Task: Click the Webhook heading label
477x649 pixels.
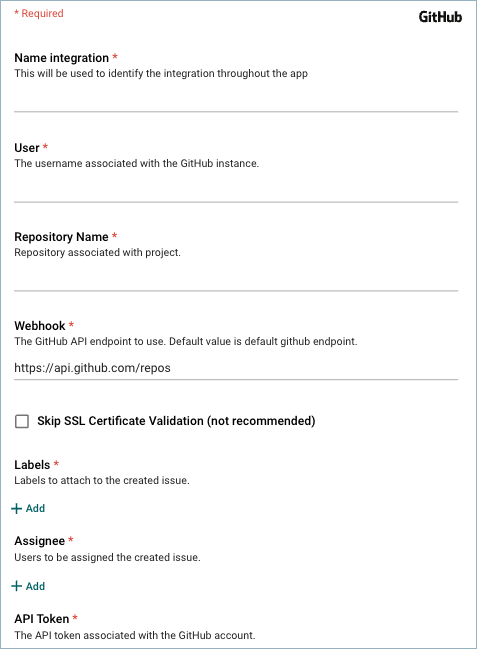Action: (40, 326)
